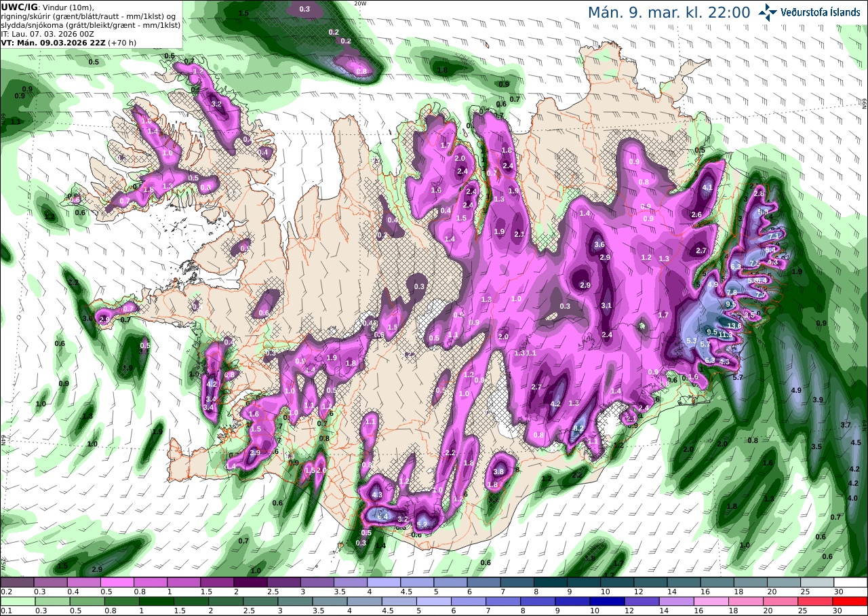Select the dark mauve 0.2–0.3 snow scale swatch

coord(17,582)
